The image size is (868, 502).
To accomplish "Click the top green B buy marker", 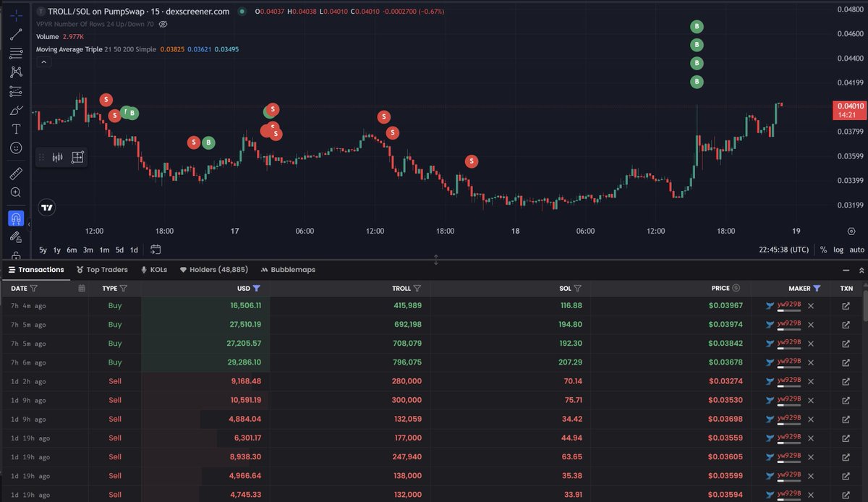I will click(x=697, y=27).
